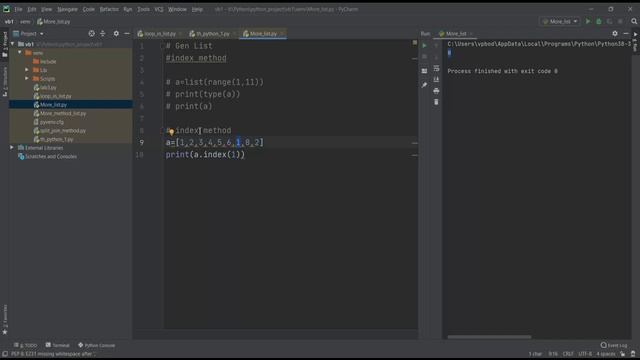Hide the Project panel with minus icon
The height and width of the screenshot is (360, 640).
click(127, 33)
